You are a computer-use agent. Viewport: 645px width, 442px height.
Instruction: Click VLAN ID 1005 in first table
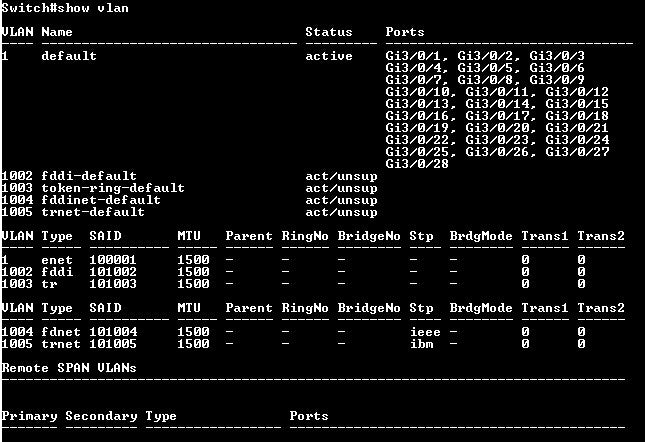point(17,212)
